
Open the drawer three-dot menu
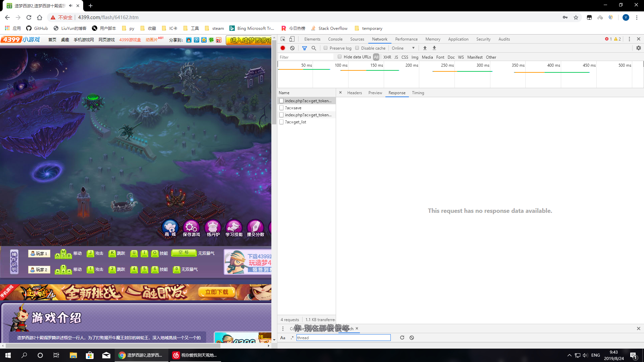283,329
